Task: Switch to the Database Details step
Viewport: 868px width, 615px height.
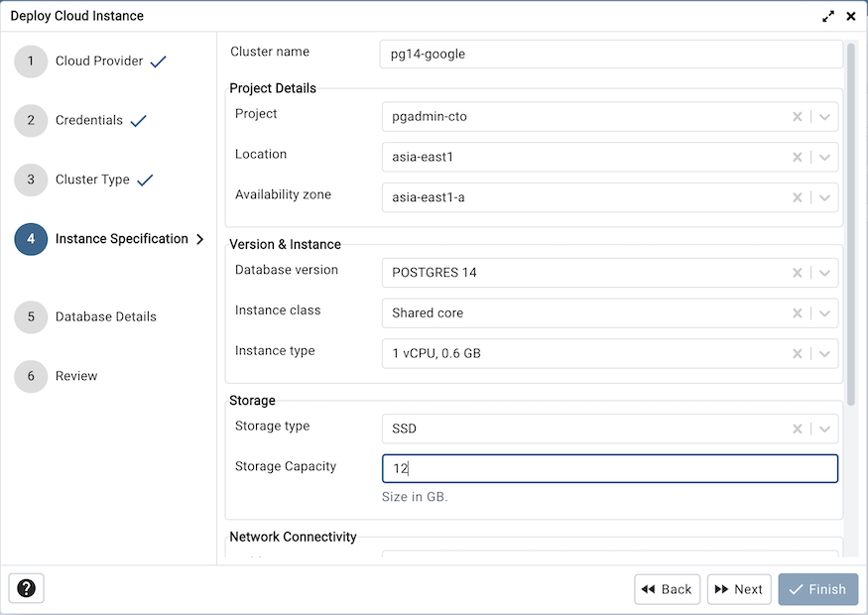Action: point(105,315)
